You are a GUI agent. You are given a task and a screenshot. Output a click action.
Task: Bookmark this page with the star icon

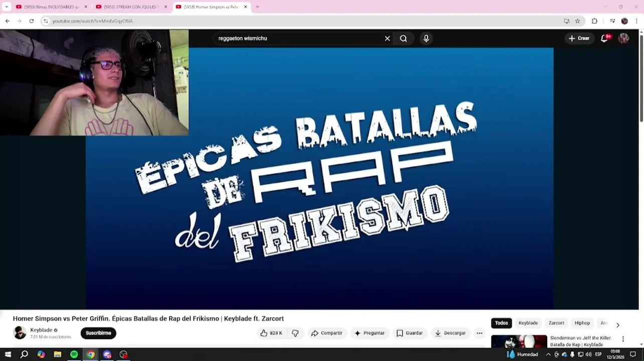click(x=577, y=21)
